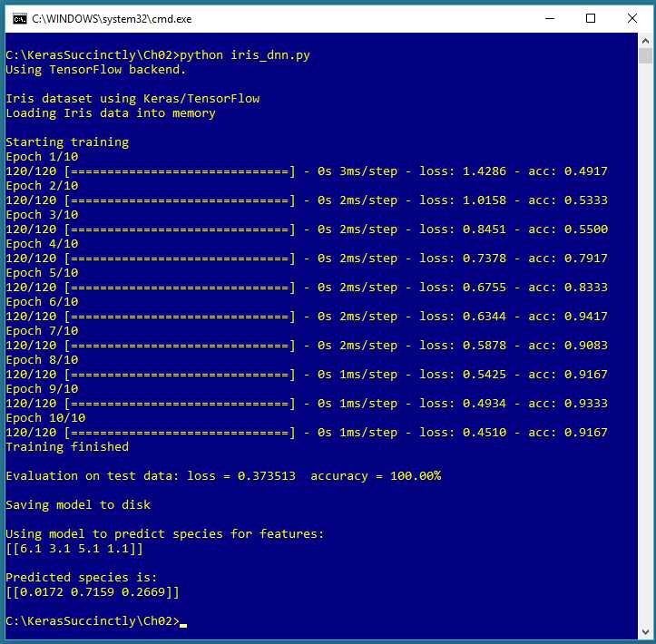Click the scrollbar down arrow
Screen dimensions: 656x644
click(645, 632)
